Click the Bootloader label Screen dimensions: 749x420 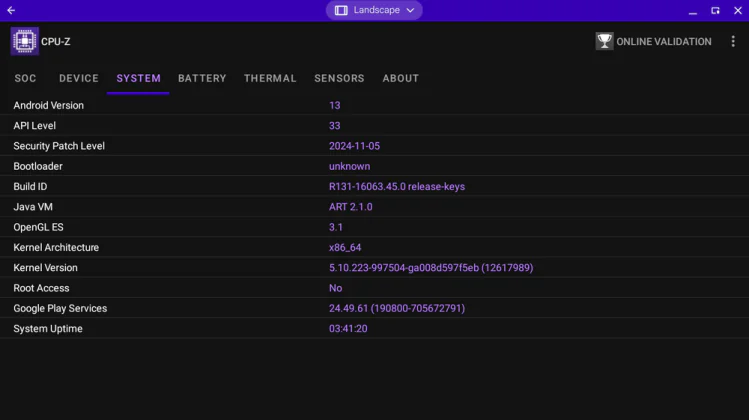[x=38, y=166]
